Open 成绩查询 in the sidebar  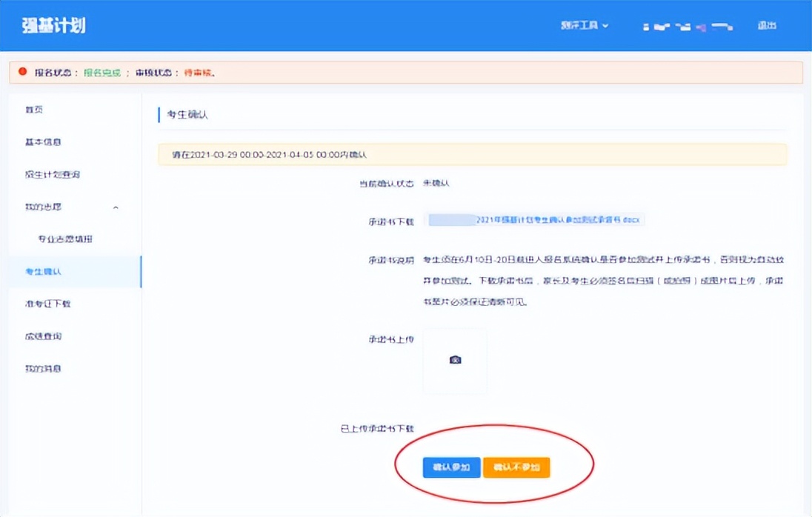(x=43, y=336)
